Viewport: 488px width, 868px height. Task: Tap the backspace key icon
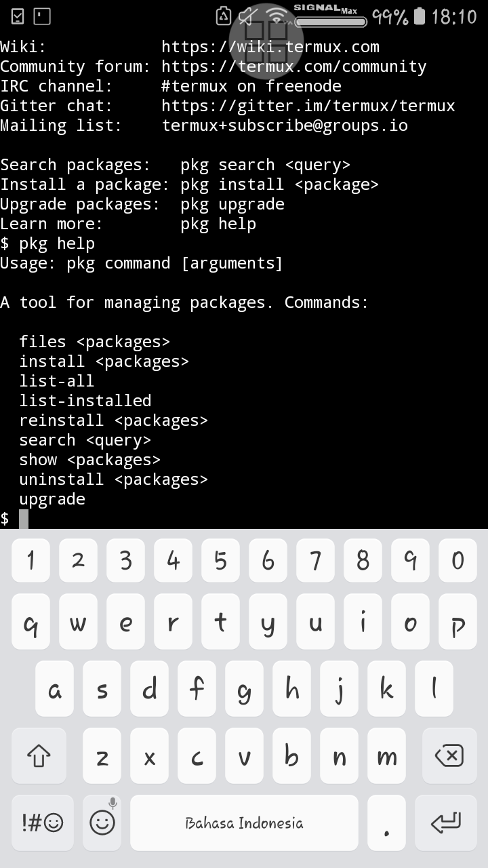pyautogui.click(x=447, y=755)
